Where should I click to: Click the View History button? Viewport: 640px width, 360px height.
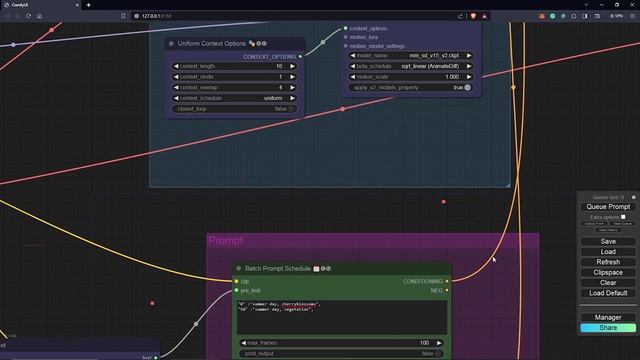click(x=608, y=230)
